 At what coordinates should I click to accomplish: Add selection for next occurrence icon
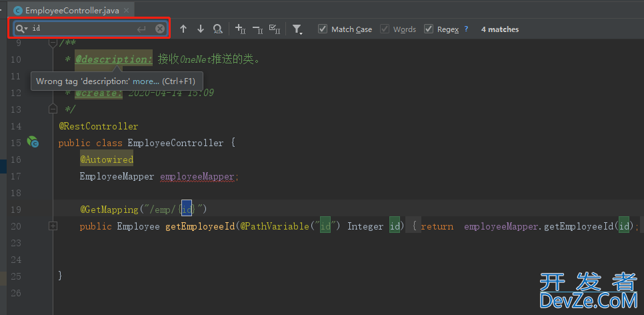pos(240,29)
